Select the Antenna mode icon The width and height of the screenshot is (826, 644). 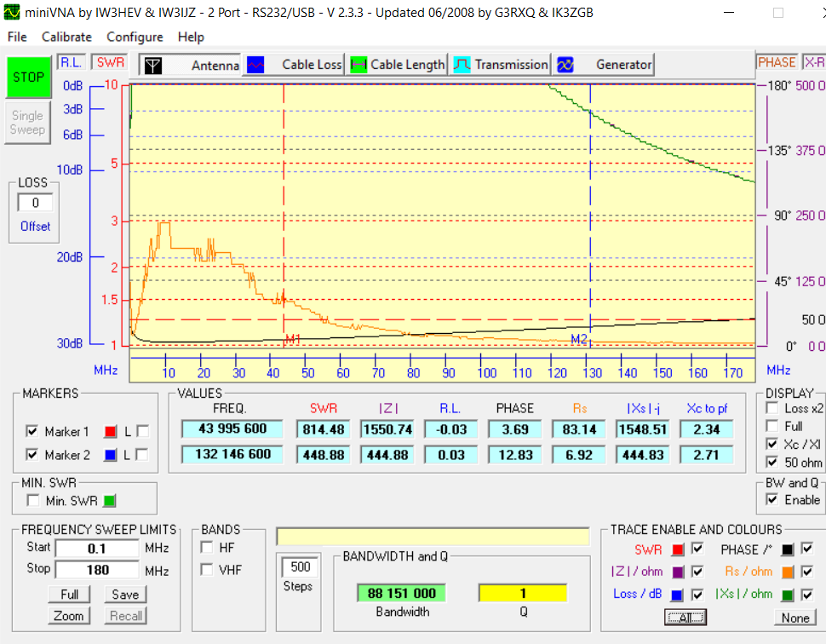point(152,66)
